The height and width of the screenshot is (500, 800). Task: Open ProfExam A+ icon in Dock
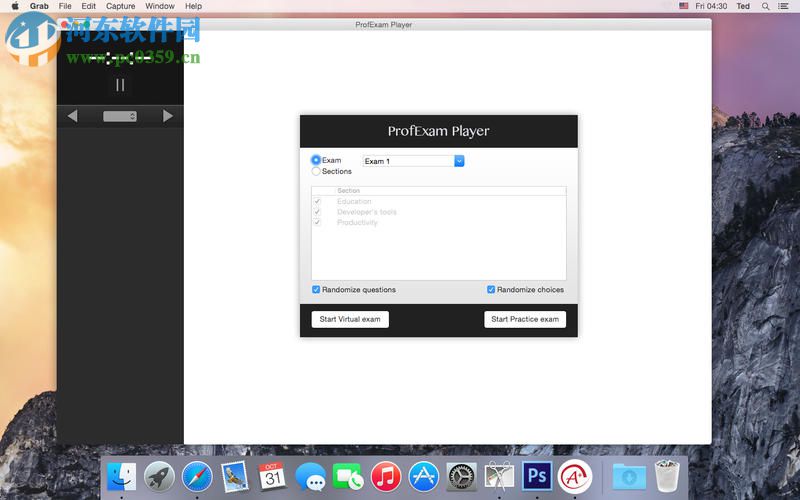pos(574,477)
